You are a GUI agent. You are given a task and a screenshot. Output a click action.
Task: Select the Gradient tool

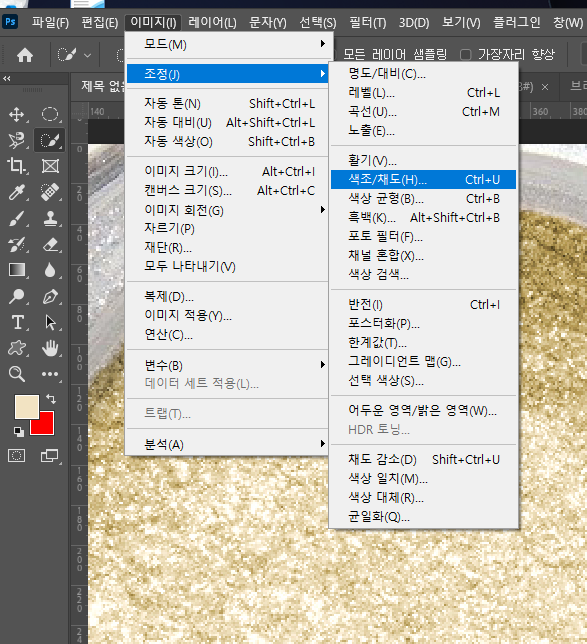coord(16,270)
